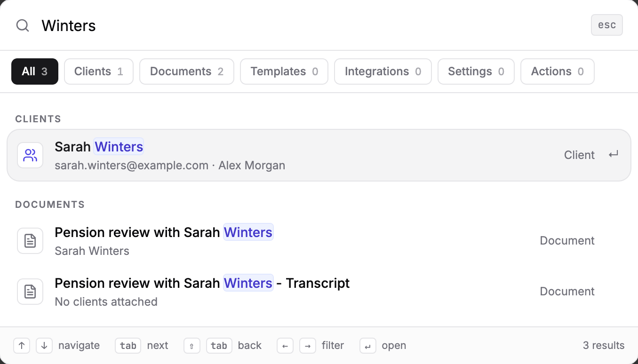This screenshot has width=638, height=364.
Task: Click the Client type label on Sarah Winters row
Action: point(579,155)
